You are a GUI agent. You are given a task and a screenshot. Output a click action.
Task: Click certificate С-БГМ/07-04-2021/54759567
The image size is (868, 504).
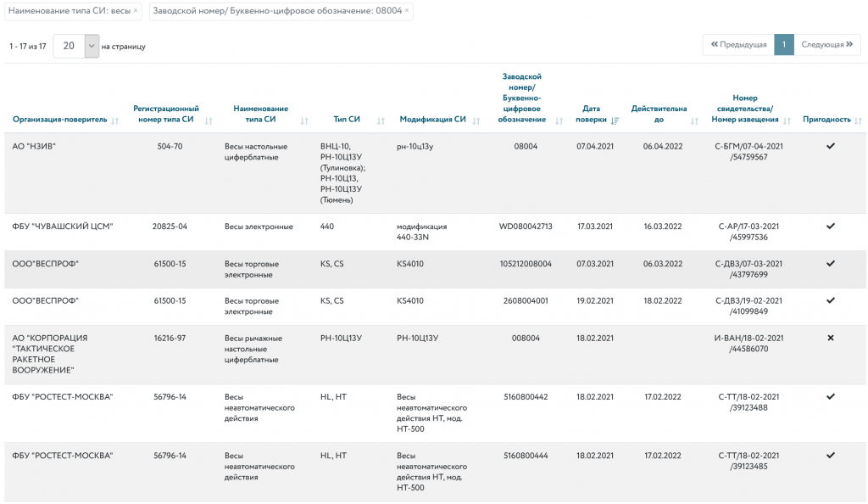coord(749,152)
